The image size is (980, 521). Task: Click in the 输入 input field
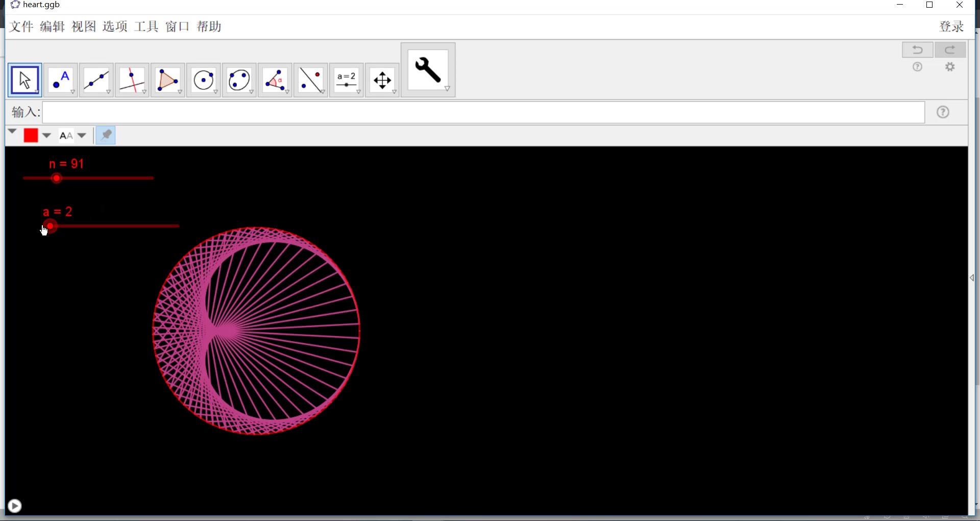click(483, 112)
